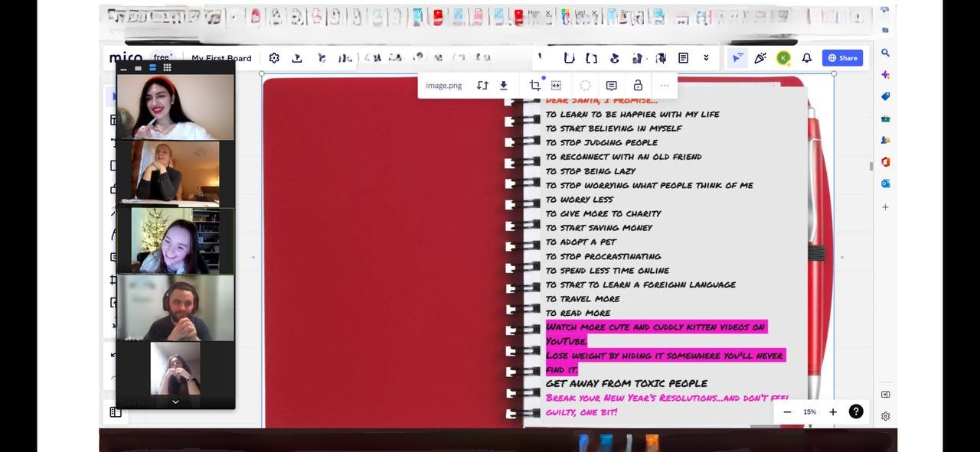Image resolution: width=980 pixels, height=452 pixels.
Task: Download the selected image.png
Action: tap(504, 86)
